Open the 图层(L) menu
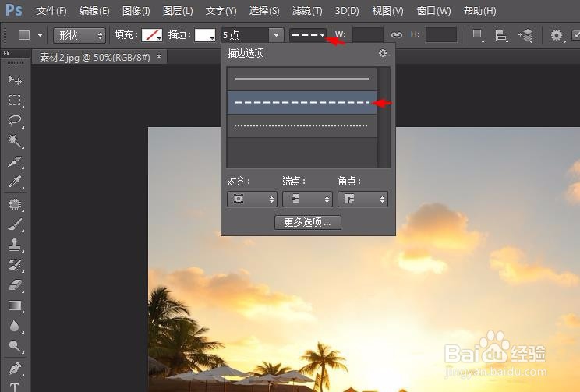 tap(178, 11)
